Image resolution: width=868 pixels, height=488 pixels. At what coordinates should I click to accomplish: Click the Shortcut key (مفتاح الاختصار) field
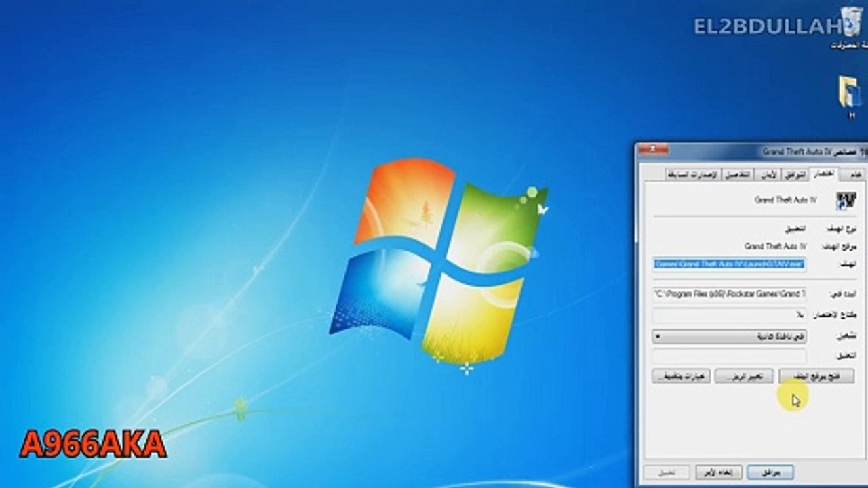pyautogui.click(x=729, y=316)
